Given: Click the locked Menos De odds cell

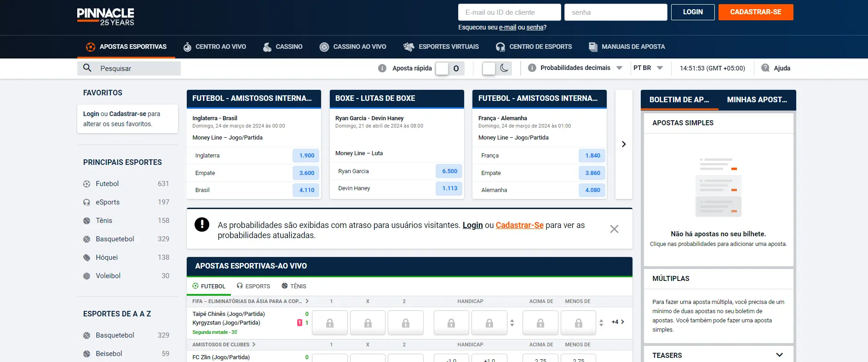Looking at the screenshot, I should point(578,323).
